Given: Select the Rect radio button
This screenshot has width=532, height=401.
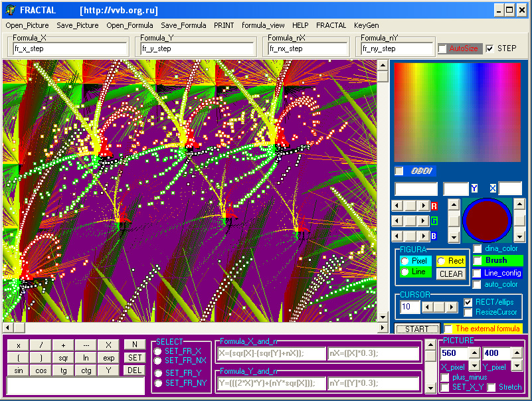Looking at the screenshot, I should (441, 261).
